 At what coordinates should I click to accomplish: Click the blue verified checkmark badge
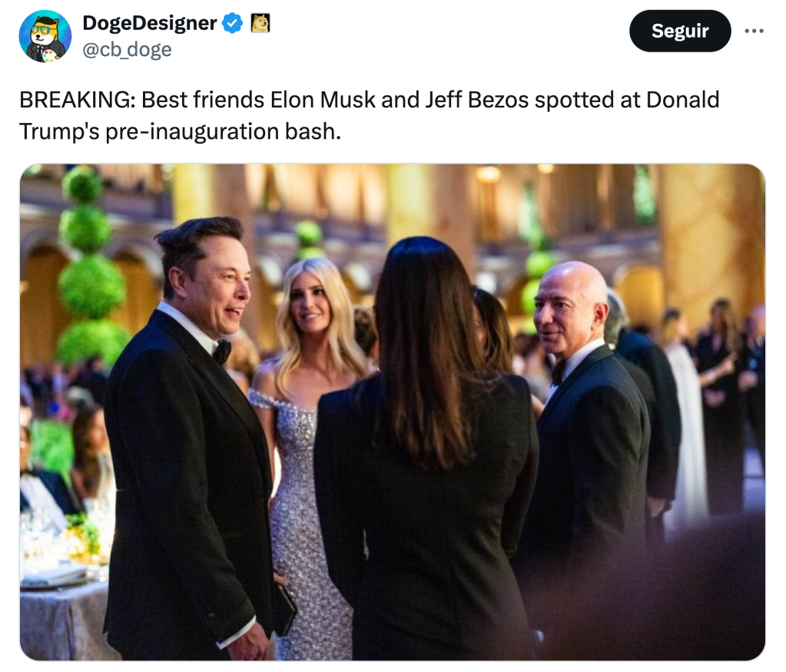(232, 23)
